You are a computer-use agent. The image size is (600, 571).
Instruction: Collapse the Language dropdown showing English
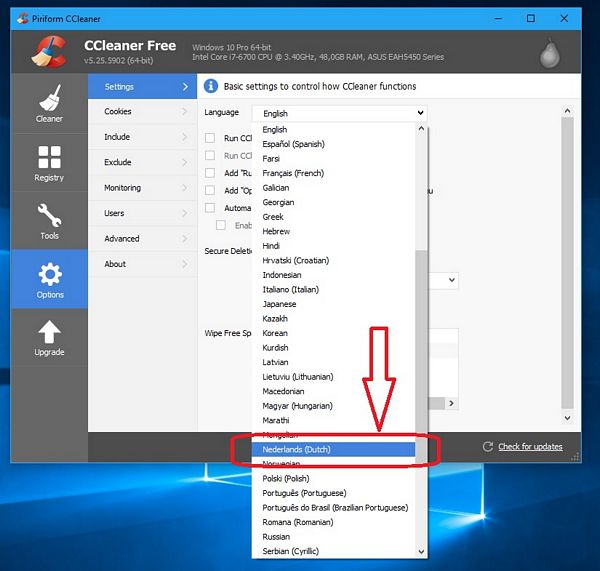pos(339,113)
